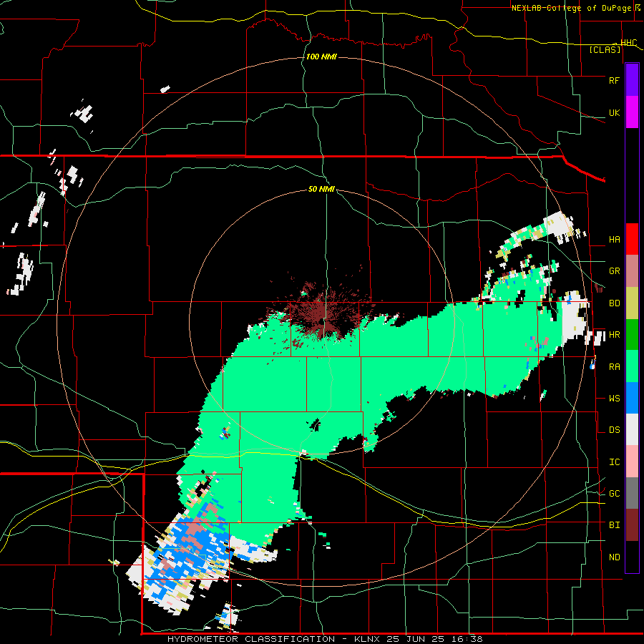644x644 pixels.
Task: Click the HR legend label
Action: (614, 335)
